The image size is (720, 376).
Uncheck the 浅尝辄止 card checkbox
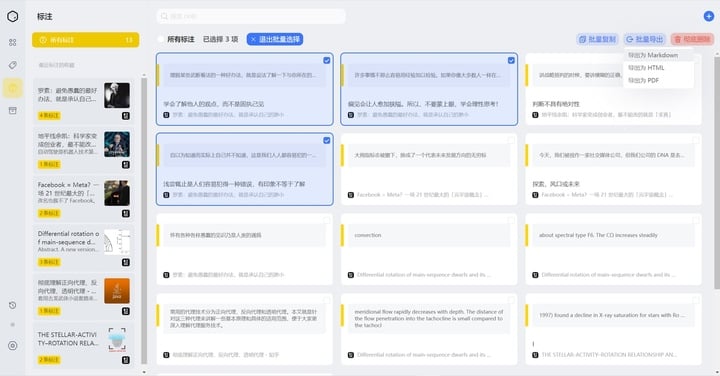click(x=326, y=140)
